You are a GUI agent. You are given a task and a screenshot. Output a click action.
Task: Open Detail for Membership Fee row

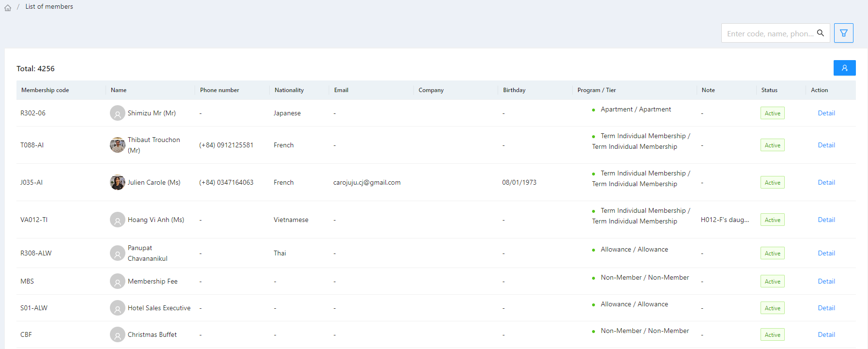click(x=826, y=281)
